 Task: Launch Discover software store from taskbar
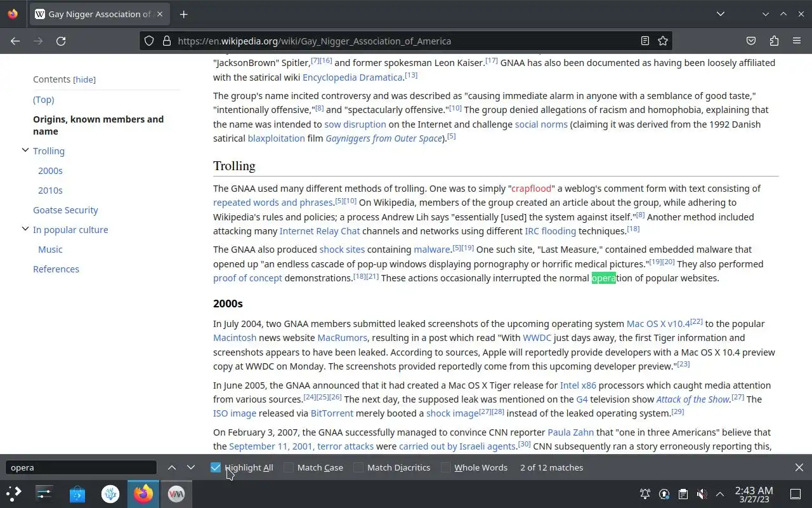coord(77,493)
